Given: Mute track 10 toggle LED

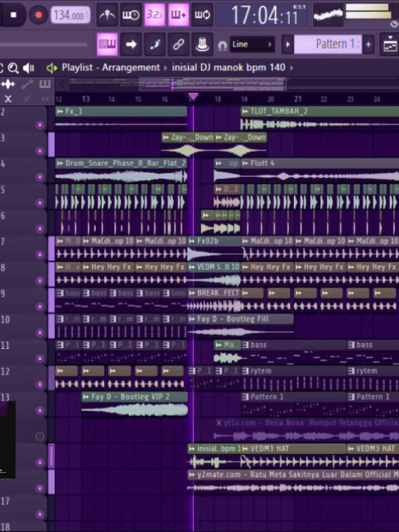Looking at the screenshot, I should pos(39,332).
